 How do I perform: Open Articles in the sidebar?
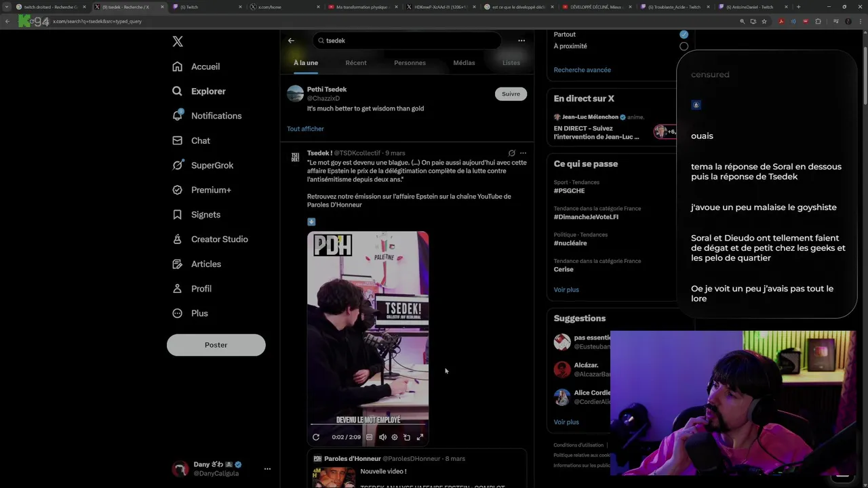[x=197, y=264]
